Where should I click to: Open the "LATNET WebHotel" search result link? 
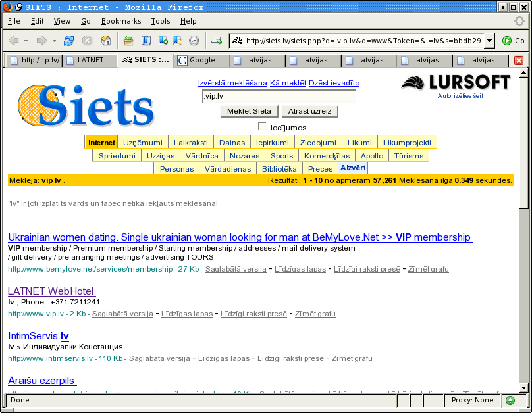(x=51, y=291)
